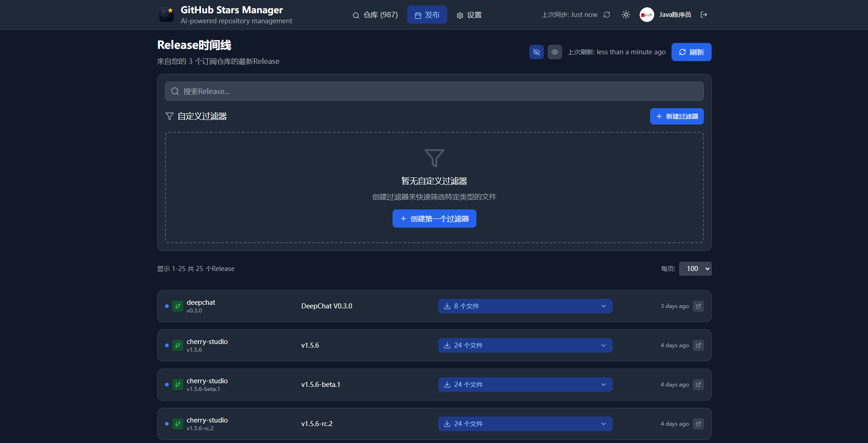The height and width of the screenshot is (443, 868).
Task: Click the GitHub Stars Manager logo icon
Action: click(x=166, y=15)
